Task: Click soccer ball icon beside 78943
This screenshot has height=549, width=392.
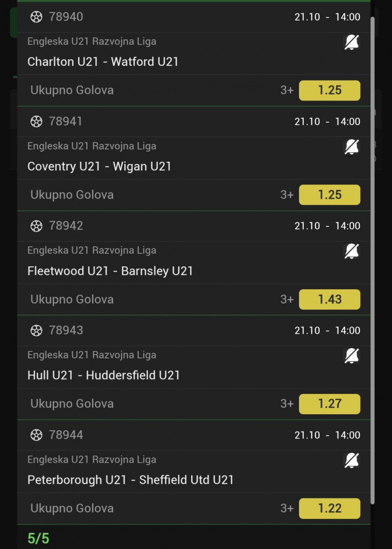Action: [x=36, y=330]
